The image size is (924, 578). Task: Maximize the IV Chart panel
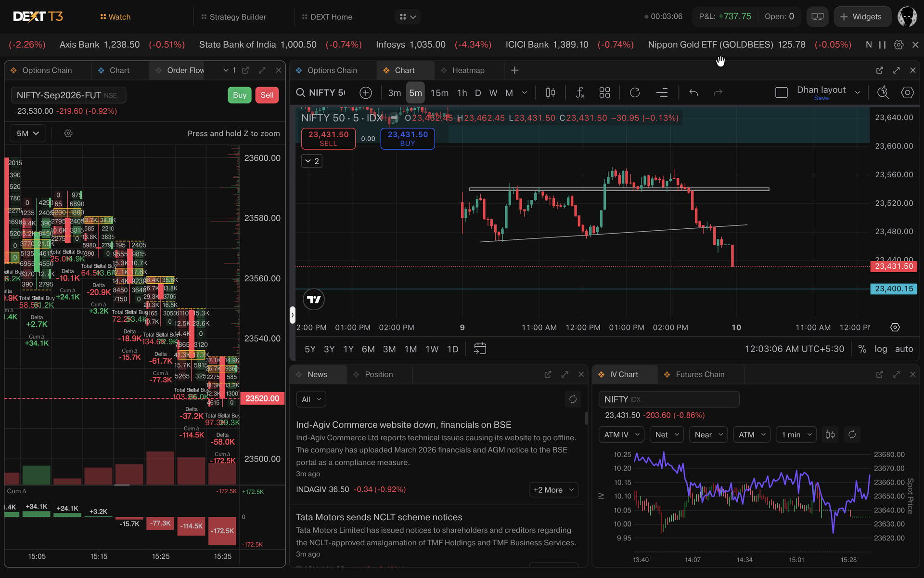(x=897, y=374)
